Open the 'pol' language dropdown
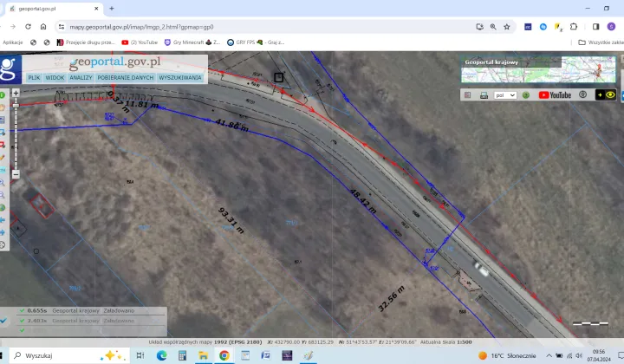This screenshot has height=364, width=624. point(504,94)
